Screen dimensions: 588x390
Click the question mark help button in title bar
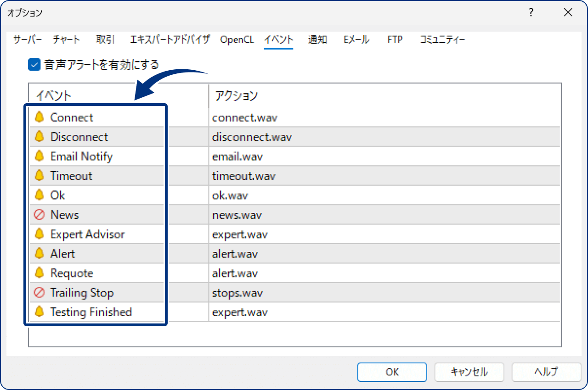coord(531,13)
